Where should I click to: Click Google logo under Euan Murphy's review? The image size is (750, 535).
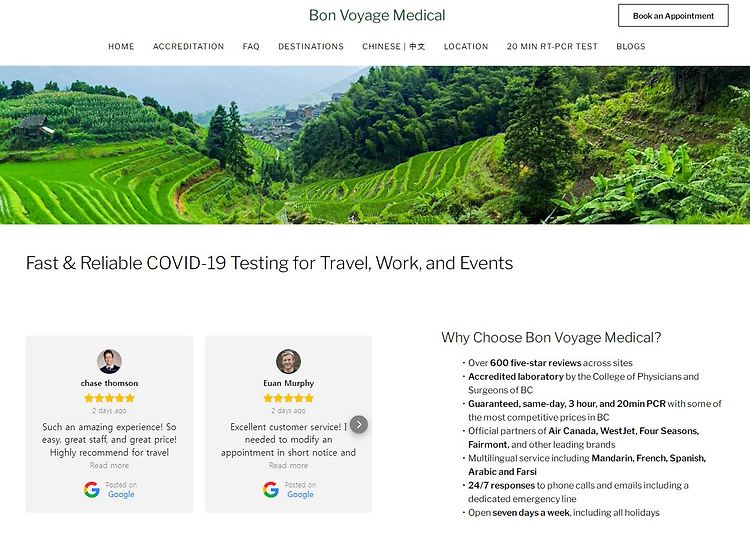[271, 490]
